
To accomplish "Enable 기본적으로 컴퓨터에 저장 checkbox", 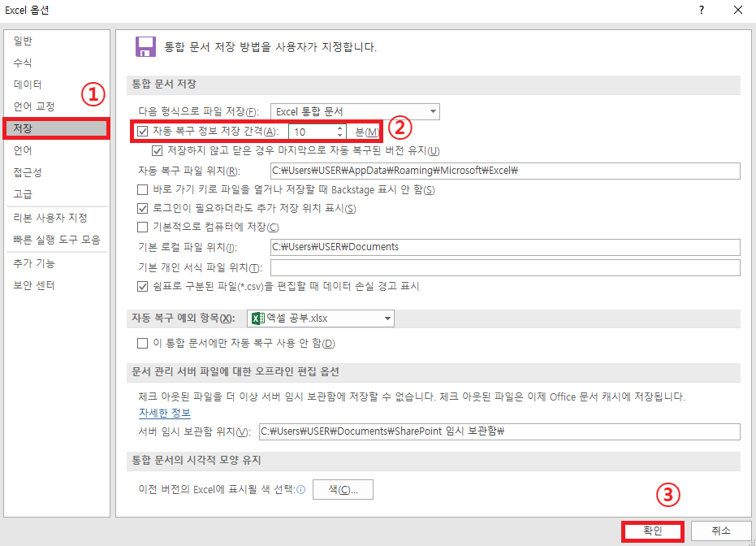I will (x=142, y=227).
